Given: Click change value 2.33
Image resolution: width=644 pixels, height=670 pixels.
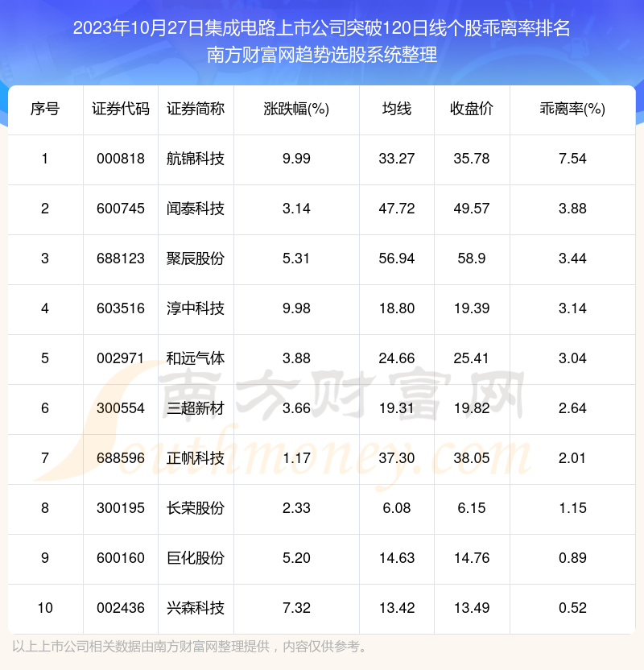Looking at the screenshot, I should 296,508.
